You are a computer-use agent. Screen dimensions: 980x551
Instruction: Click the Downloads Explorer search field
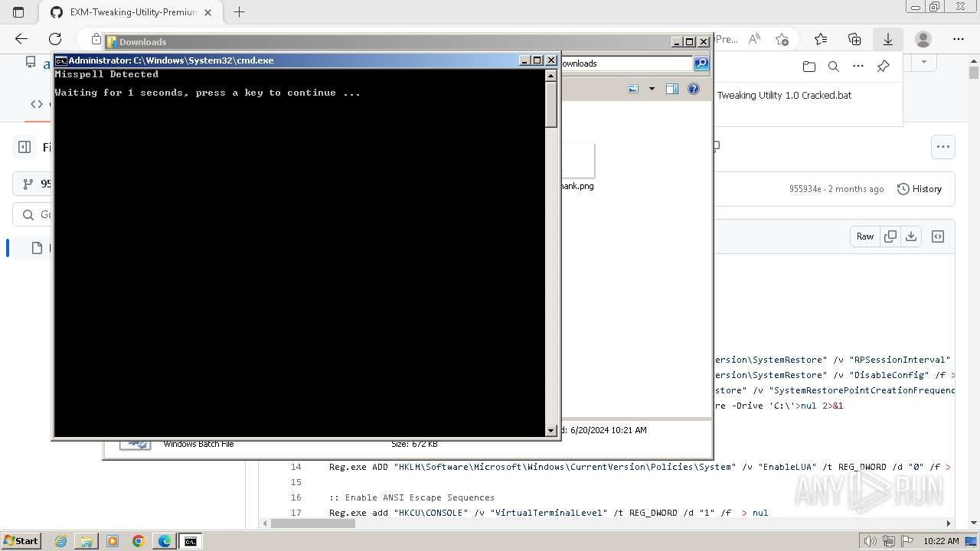pos(626,64)
